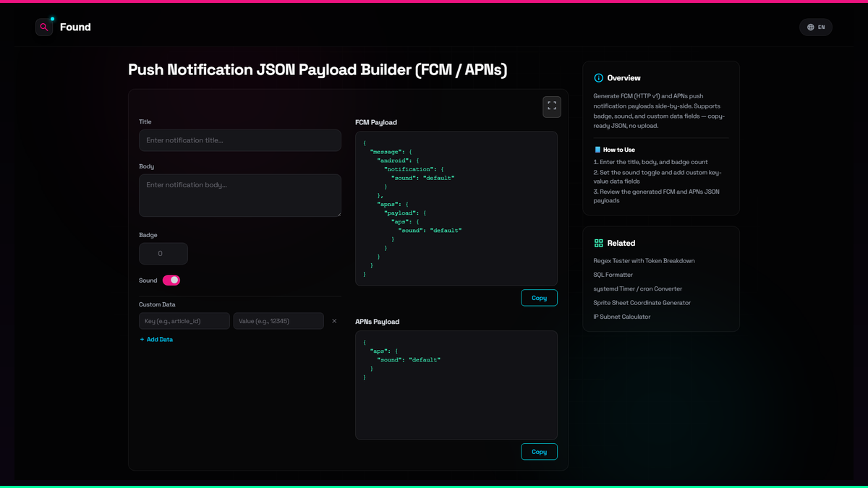Click the How to Use book icon
The image size is (868, 488).
(x=597, y=150)
